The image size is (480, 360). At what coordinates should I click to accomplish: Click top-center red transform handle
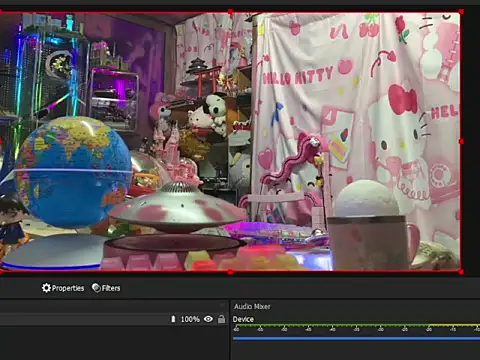[230, 12]
